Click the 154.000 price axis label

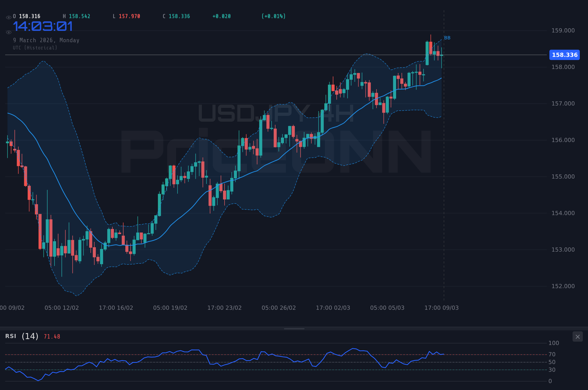point(563,213)
